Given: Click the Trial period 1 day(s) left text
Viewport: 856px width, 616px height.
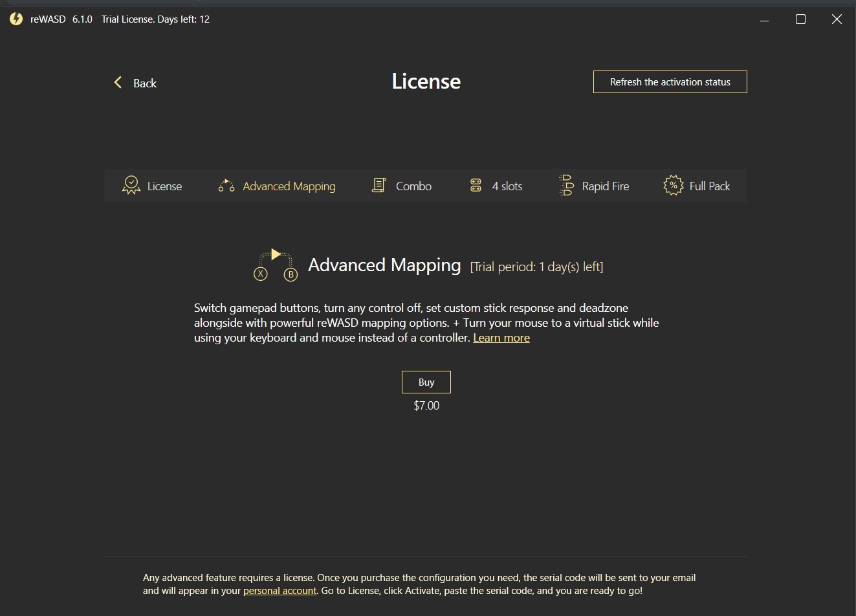Looking at the screenshot, I should (x=537, y=267).
